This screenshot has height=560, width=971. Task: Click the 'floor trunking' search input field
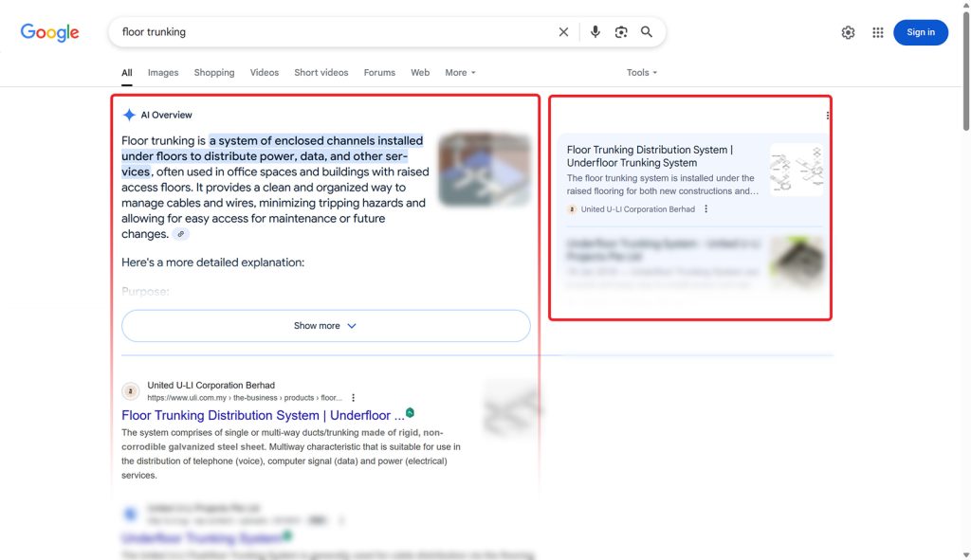coord(335,32)
